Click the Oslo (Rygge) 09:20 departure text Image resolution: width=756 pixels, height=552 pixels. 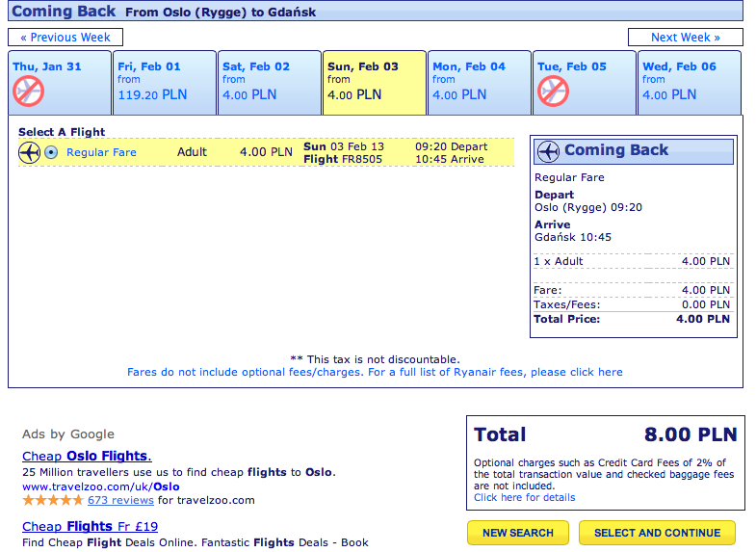click(x=588, y=208)
